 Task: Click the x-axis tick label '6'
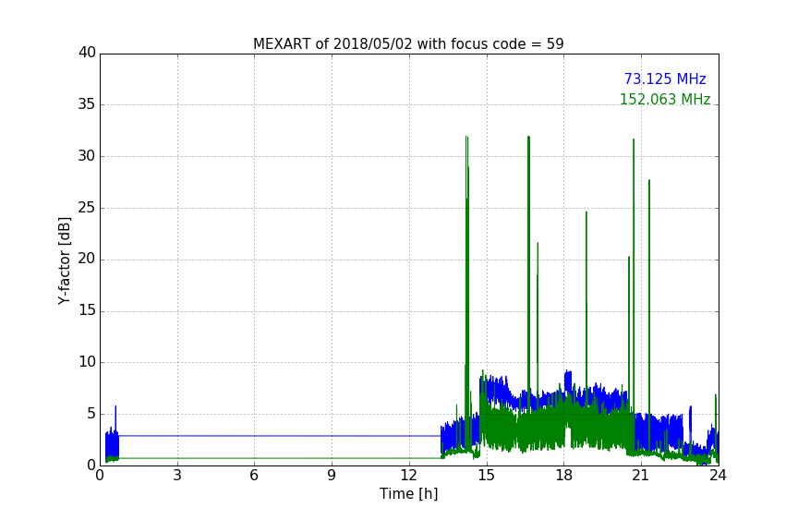coord(254,476)
